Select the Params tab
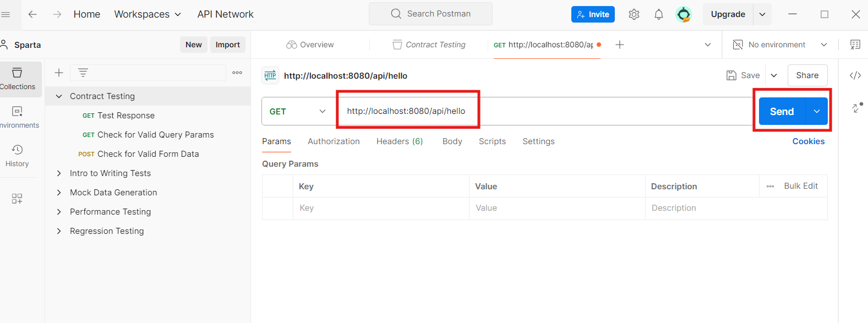Image resolution: width=868 pixels, height=323 pixels. click(x=276, y=141)
